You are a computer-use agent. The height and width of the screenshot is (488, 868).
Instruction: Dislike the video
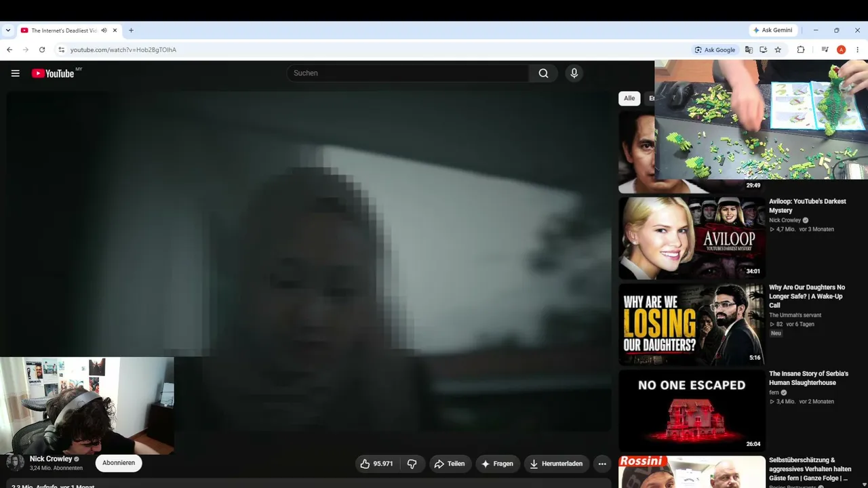click(412, 464)
